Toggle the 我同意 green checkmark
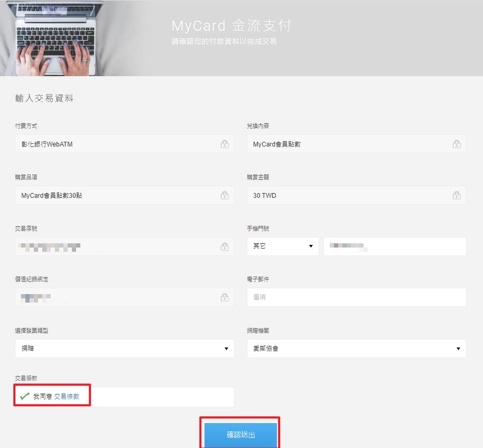The height and width of the screenshot is (448, 483). coord(24,396)
